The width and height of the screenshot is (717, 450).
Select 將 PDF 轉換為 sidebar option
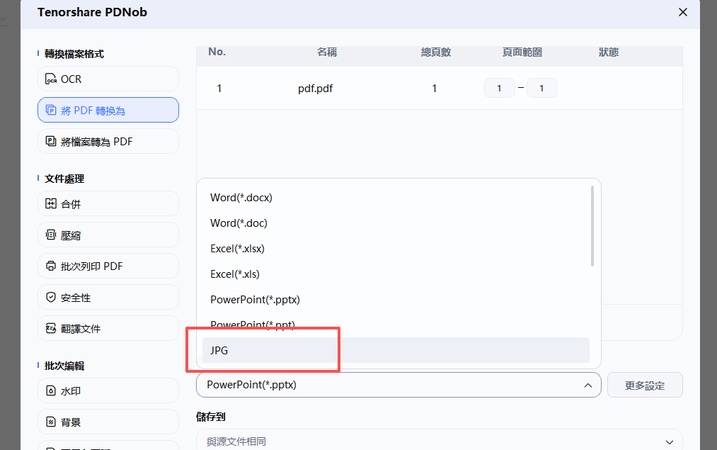108,110
